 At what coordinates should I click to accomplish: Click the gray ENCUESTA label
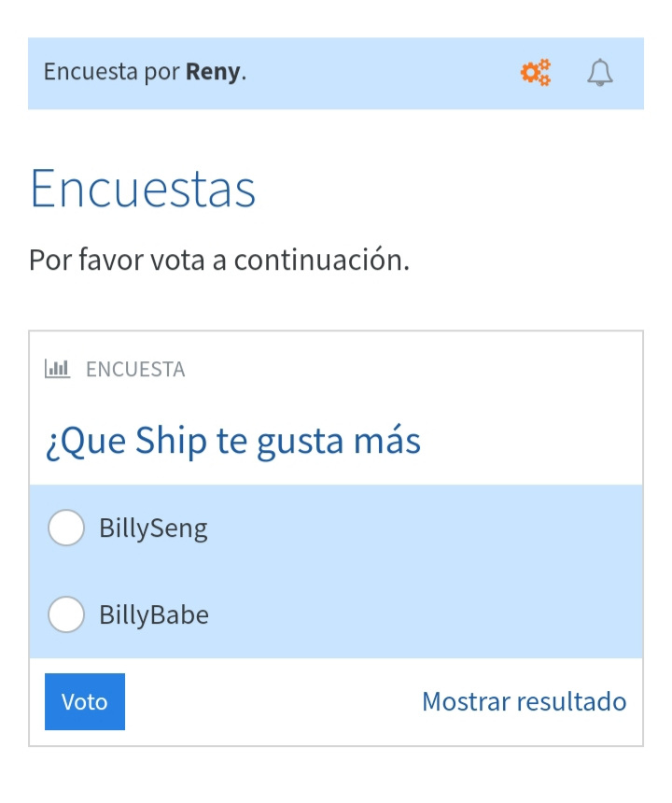coord(135,370)
